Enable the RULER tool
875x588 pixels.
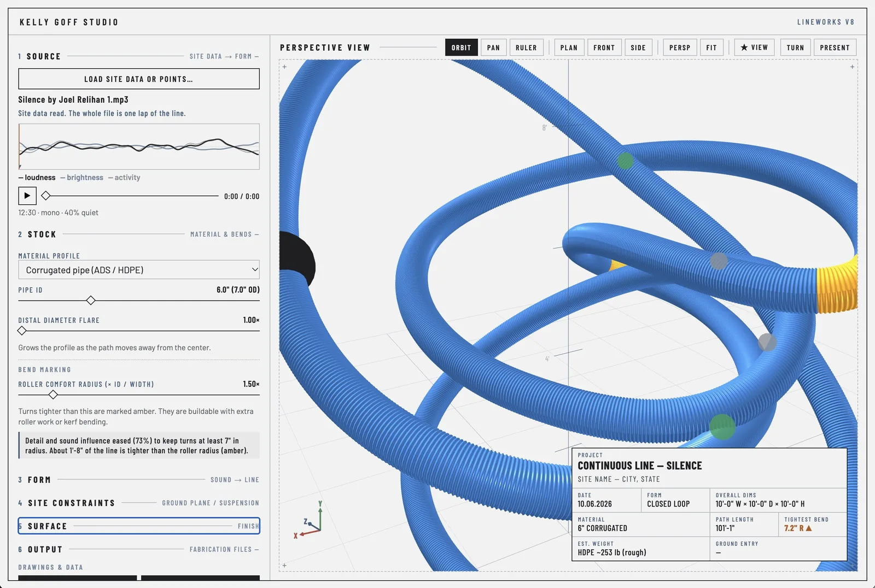[526, 48]
